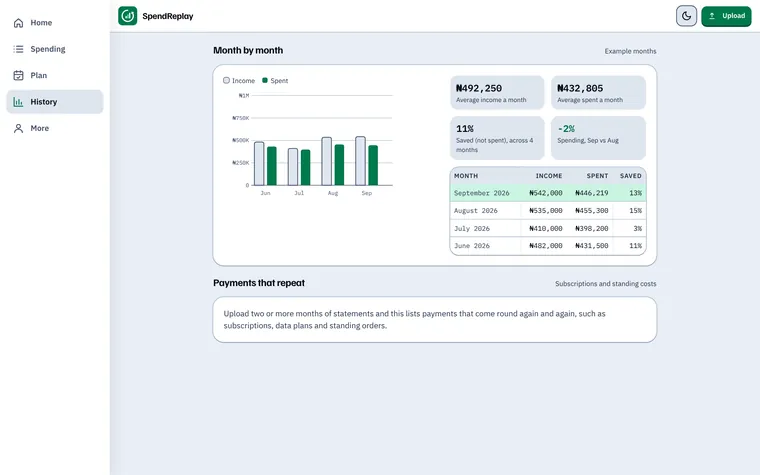Click the ₦431,500 spent cell
This screenshot has height=475, width=760.
point(592,246)
